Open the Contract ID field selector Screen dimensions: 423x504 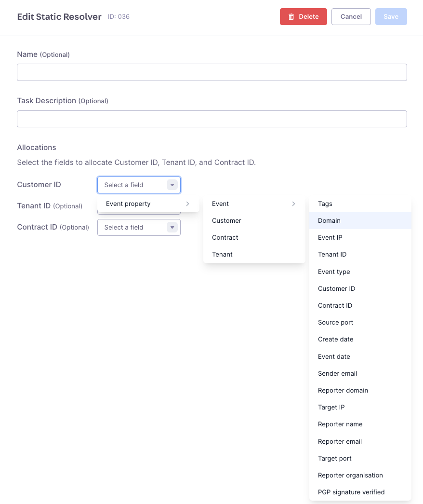click(139, 227)
